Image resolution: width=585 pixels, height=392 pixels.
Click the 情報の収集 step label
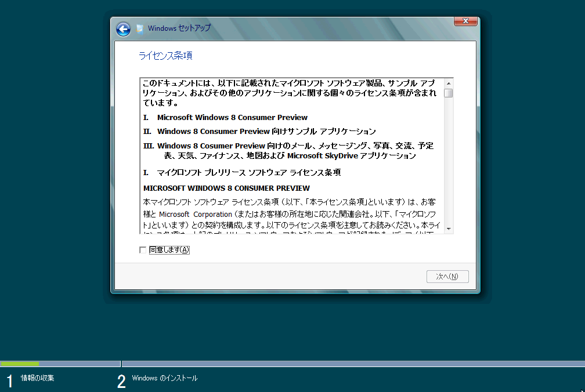pos(37,378)
